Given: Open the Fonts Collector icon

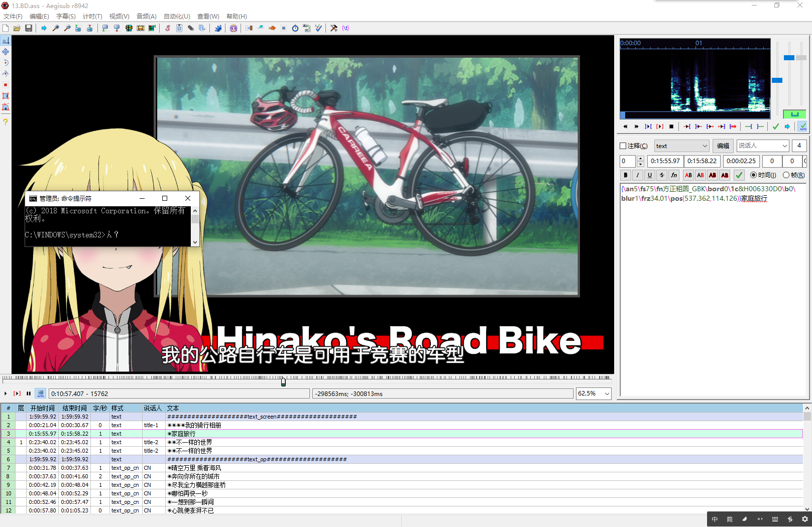Looking at the screenshot, I should tap(202, 28).
